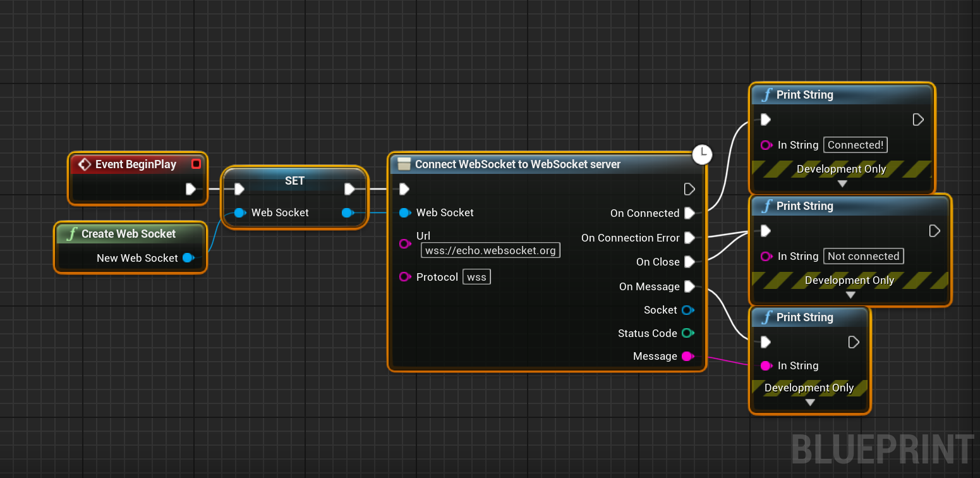Click the On Connected exec pin
980x478 pixels.
689,213
